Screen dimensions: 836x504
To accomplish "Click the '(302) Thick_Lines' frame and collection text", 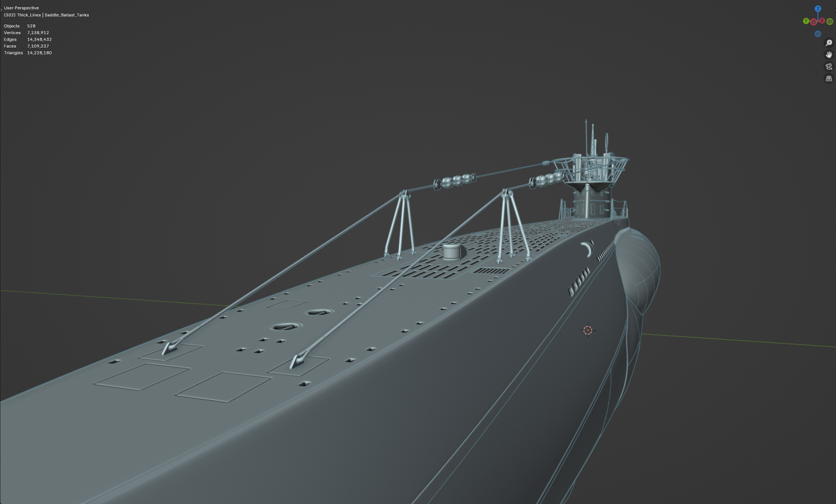I will [x=22, y=15].
